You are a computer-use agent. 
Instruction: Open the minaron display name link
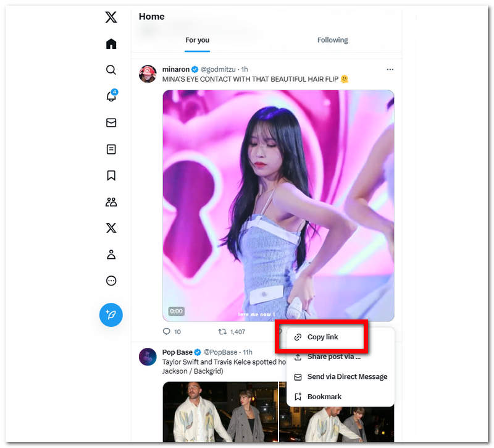tap(176, 69)
